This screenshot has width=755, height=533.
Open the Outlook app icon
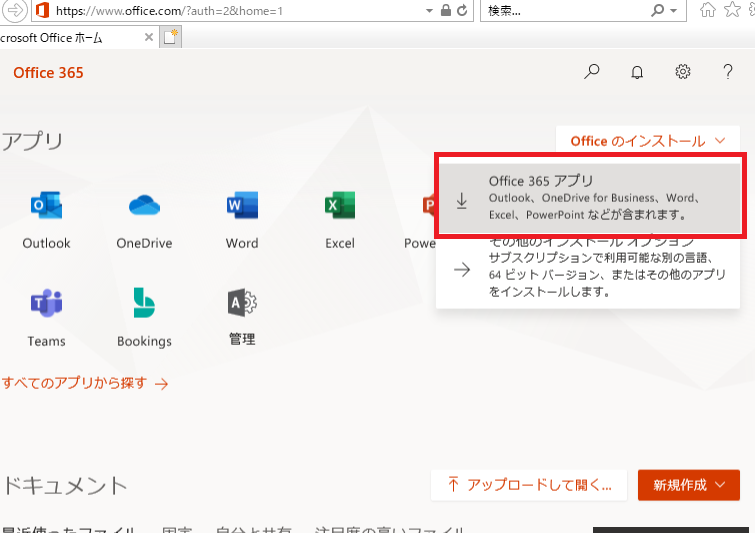(46, 207)
